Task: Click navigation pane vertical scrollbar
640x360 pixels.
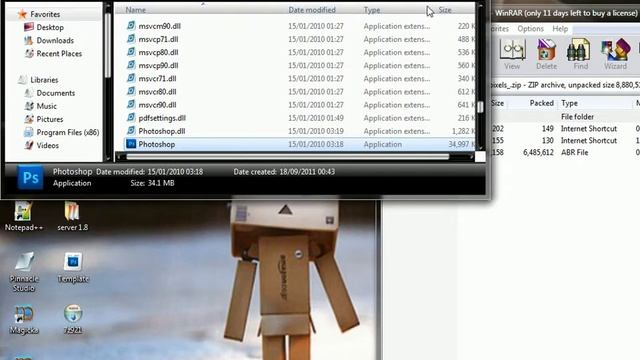Action: tap(108, 45)
